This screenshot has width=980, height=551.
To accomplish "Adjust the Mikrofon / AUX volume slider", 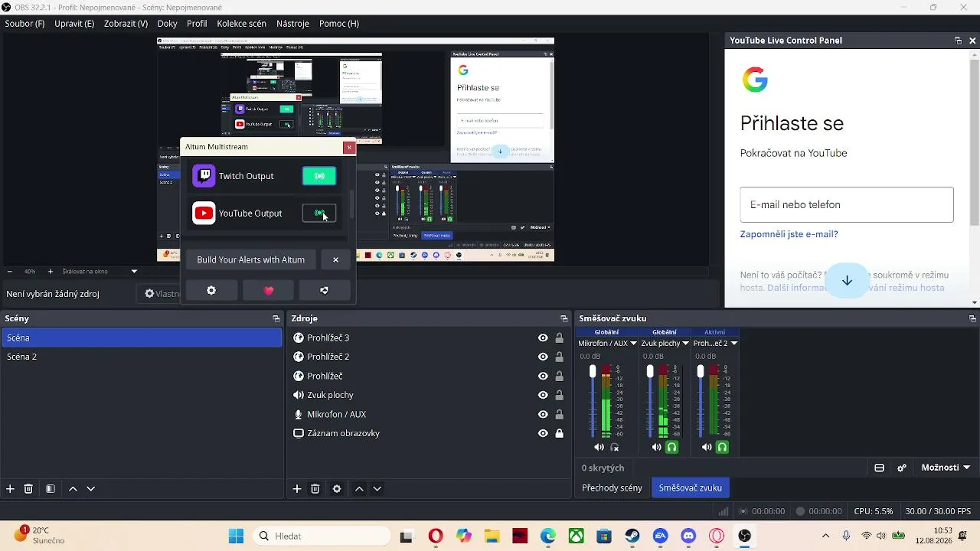I will coord(593,371).
